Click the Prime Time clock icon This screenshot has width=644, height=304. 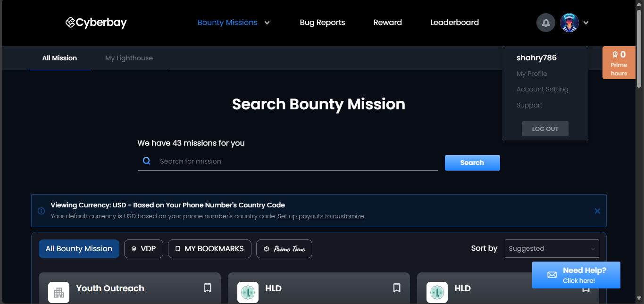(266, 249)
